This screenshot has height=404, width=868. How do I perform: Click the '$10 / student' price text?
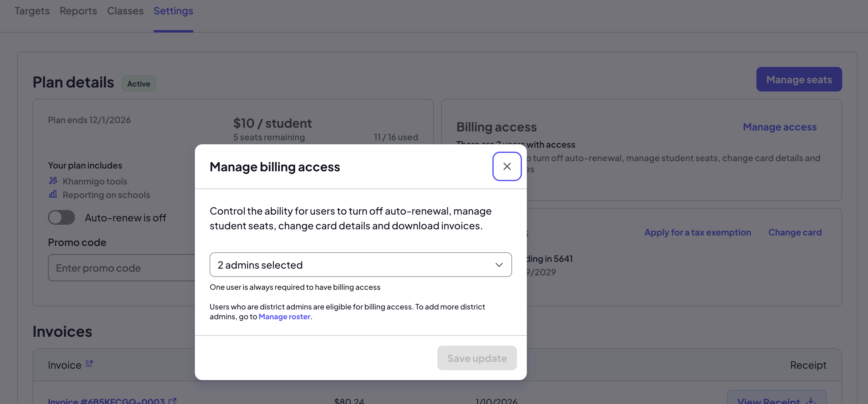point(272,123)
